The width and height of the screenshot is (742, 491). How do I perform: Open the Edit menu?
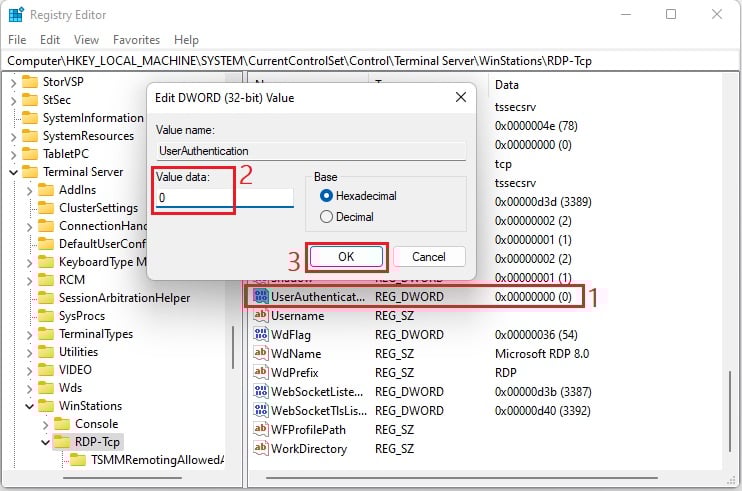click(50, 40)
